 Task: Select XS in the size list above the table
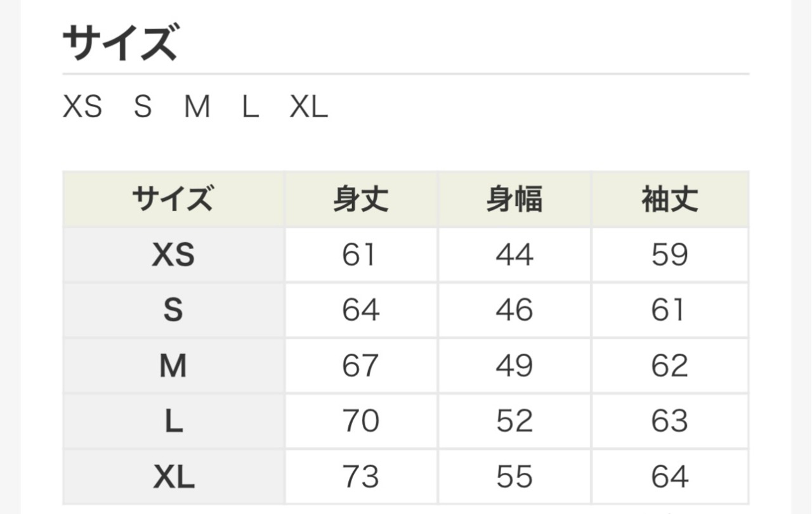tap(82, 108)
